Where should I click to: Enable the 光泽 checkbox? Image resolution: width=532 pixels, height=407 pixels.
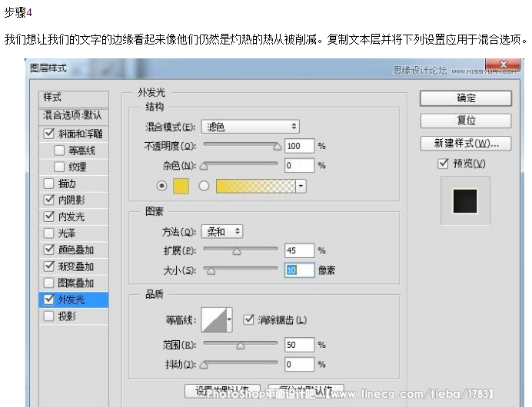49,233
